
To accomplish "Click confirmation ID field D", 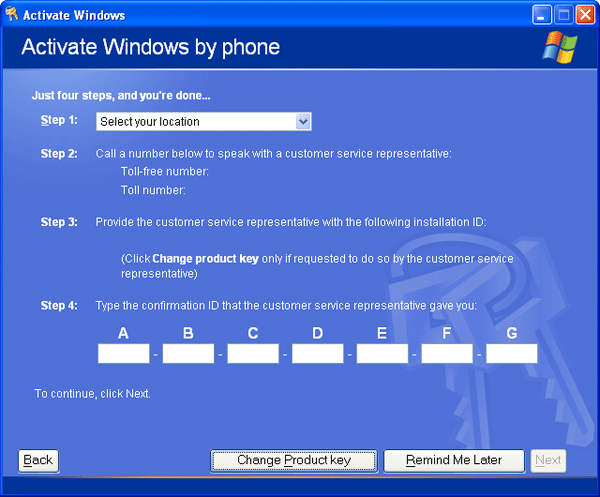I will click(x=318, y=353).
